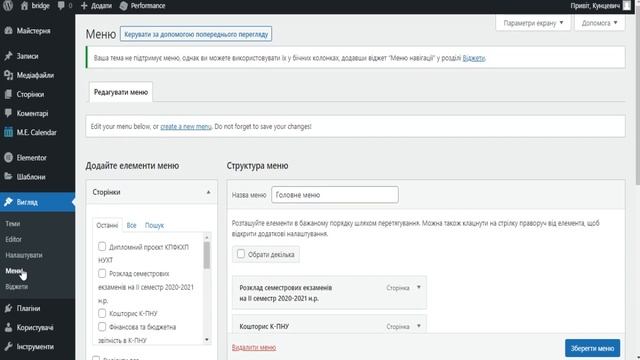This screenshot has height=360, width=640.
Task: Click the Вигляд paintbrush icon
Action: (x=8, y=202)
